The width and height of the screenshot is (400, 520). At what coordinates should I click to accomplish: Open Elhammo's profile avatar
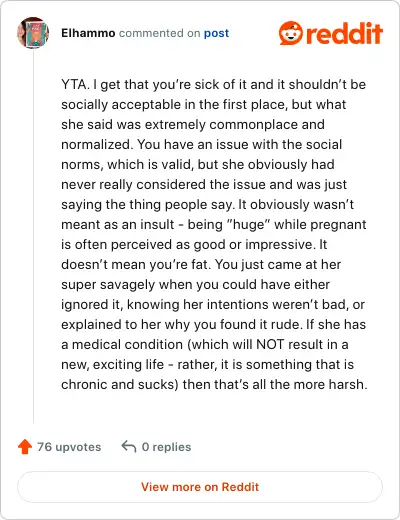tap(33, 33)
